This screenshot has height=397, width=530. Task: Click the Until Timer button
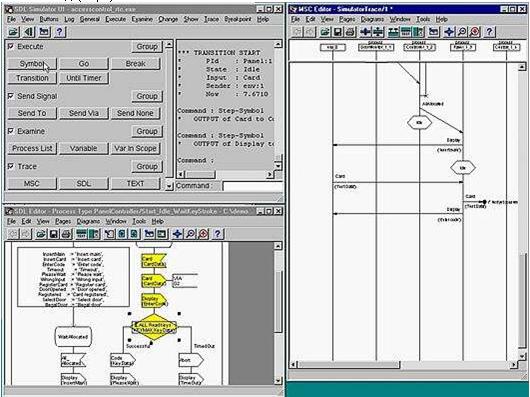pyautogui.click(x=84, y=78)
